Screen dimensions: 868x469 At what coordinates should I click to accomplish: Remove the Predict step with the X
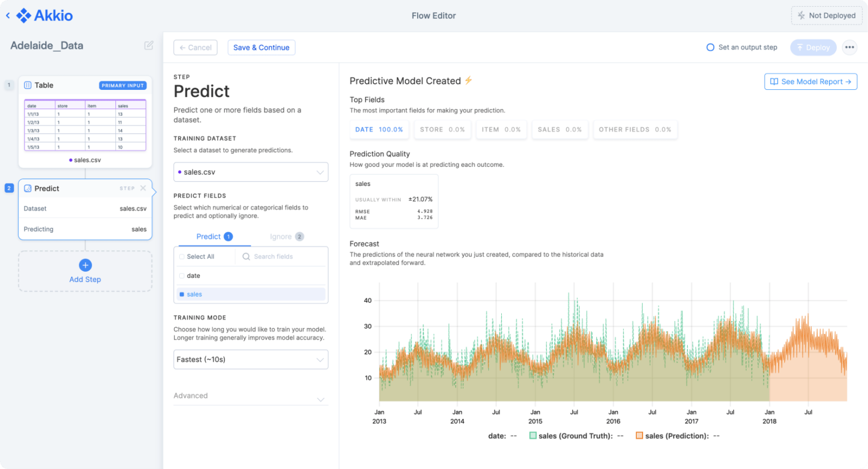click(144, 188)
